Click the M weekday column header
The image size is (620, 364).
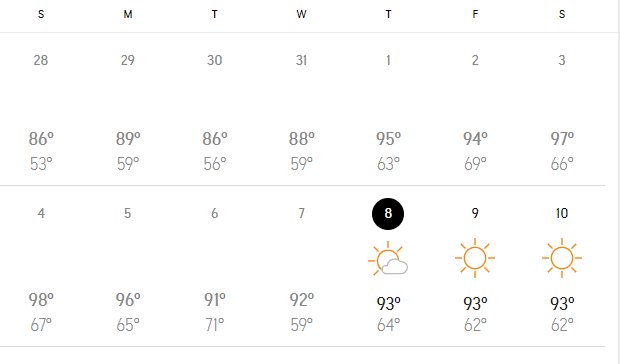(128, 15)
